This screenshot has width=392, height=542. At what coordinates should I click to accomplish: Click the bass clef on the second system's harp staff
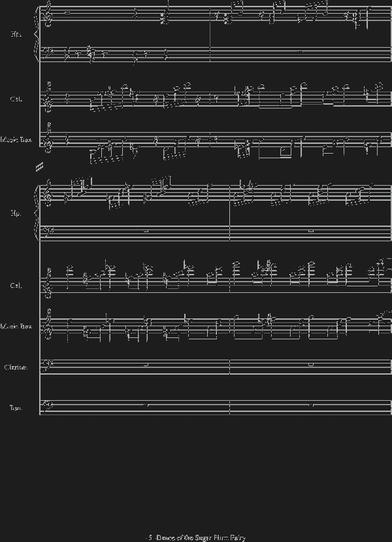pos(46,231)
